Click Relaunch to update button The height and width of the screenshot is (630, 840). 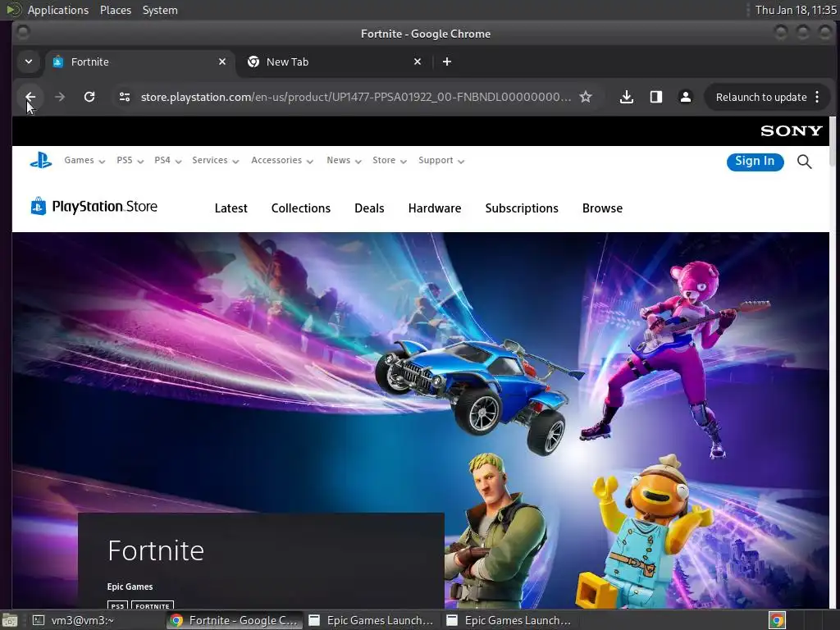point(760,97)
